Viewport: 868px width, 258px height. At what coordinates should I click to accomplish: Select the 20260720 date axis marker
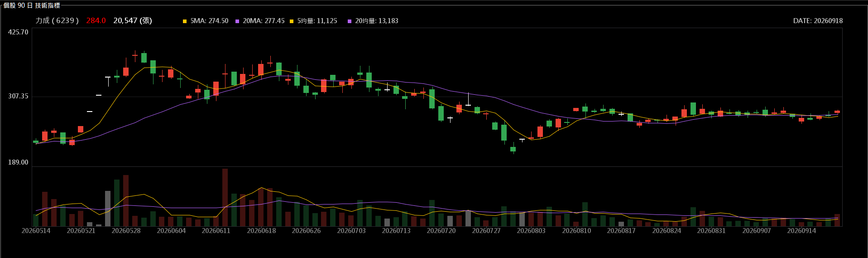[x=441, y=231]
